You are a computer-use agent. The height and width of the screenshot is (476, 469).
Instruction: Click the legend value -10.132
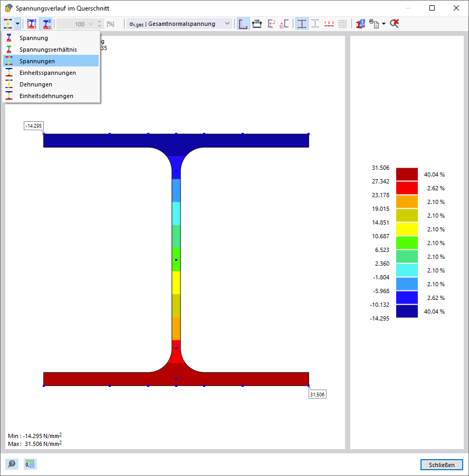click(380, 305)
